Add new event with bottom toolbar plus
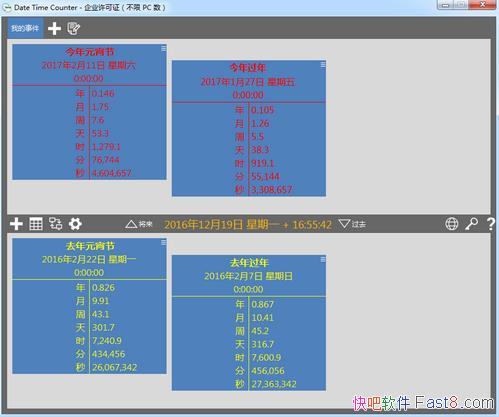499x417 pixels. coord(16,224)
